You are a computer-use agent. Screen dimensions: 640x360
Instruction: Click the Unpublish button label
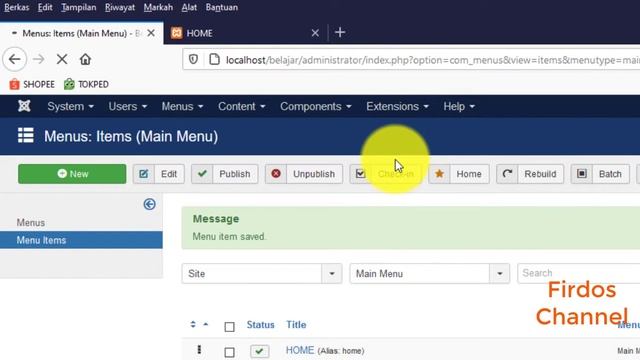(314, 174)
